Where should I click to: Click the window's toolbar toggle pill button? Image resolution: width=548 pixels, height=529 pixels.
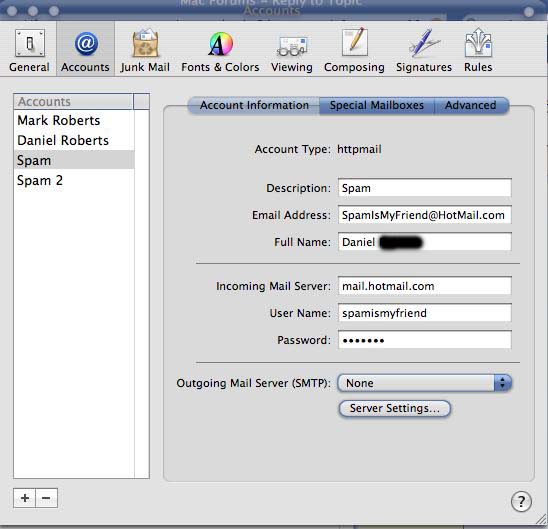(x=529, y=11)
